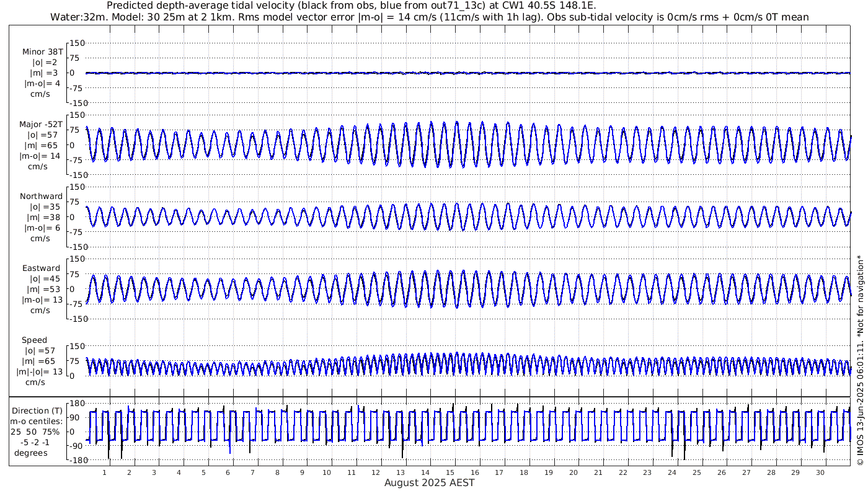Click the rms model vector error subtitle

coord(429,17)
